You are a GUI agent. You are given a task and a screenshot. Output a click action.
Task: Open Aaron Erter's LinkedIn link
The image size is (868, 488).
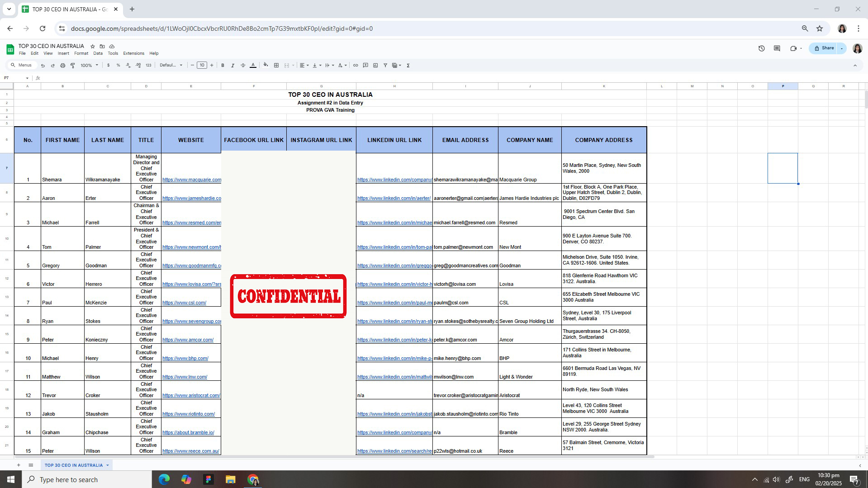394,199
